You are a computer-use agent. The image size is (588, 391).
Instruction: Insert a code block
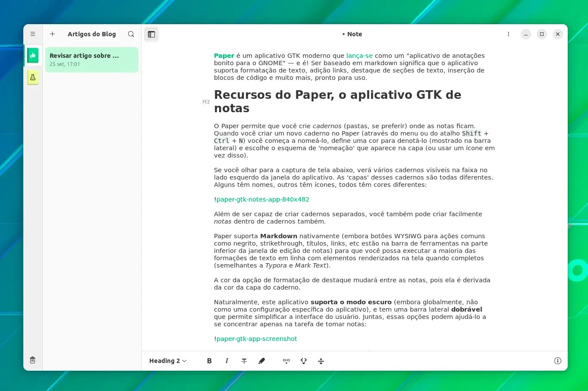pyautogui.click(x=304, y=361)
